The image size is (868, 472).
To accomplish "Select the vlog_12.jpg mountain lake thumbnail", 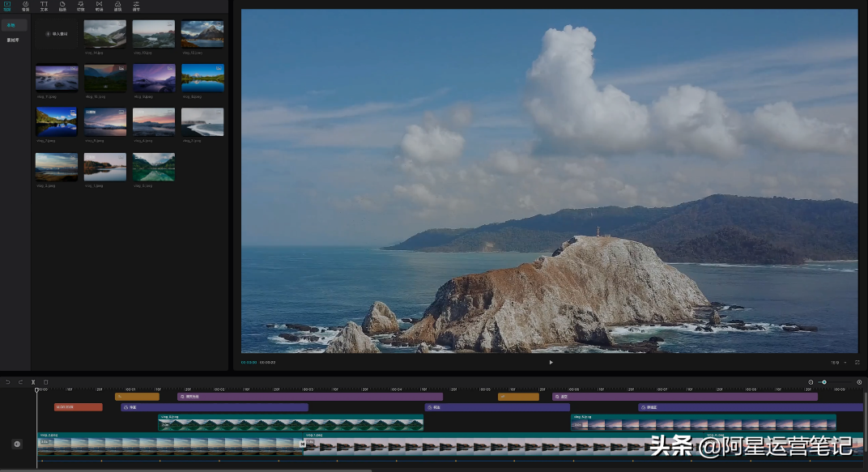I will [202, 34].
